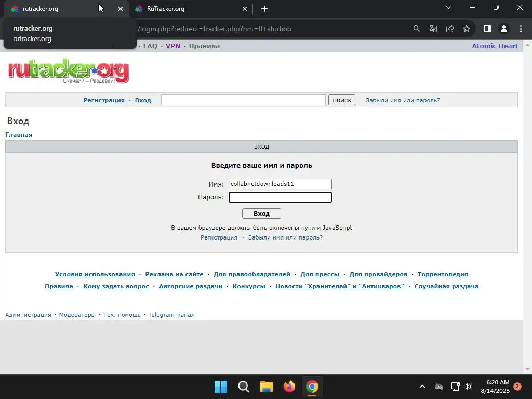Open a new tab with the plus icon
The height and width of the screenshot is (399, 532).
tap(264, 9)
